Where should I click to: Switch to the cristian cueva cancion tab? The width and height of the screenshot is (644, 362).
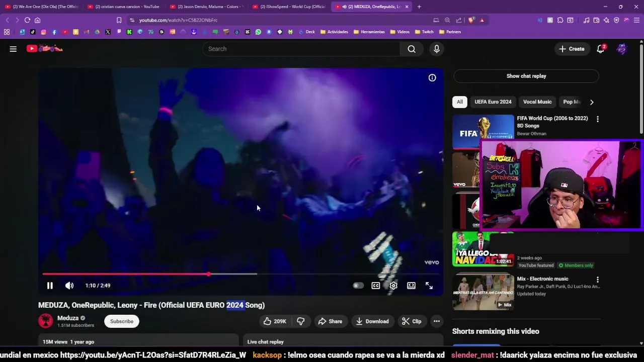[123, 7]
